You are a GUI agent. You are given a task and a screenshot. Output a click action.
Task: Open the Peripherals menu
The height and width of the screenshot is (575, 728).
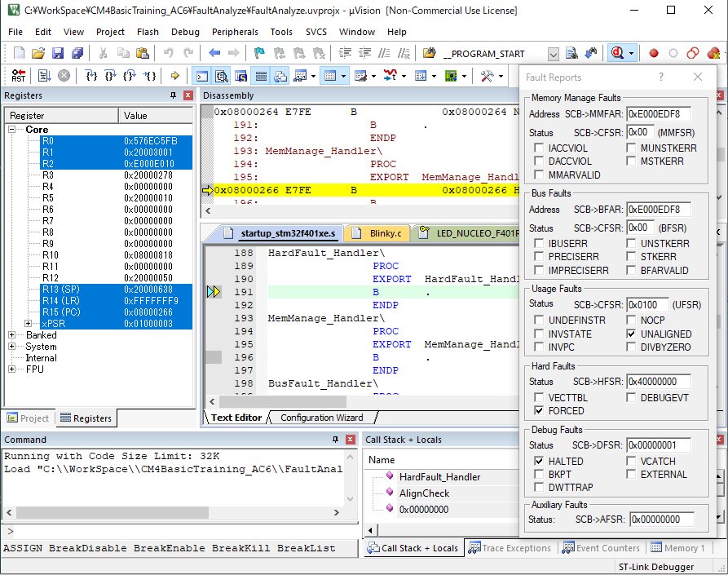click(x=235, y=32)
